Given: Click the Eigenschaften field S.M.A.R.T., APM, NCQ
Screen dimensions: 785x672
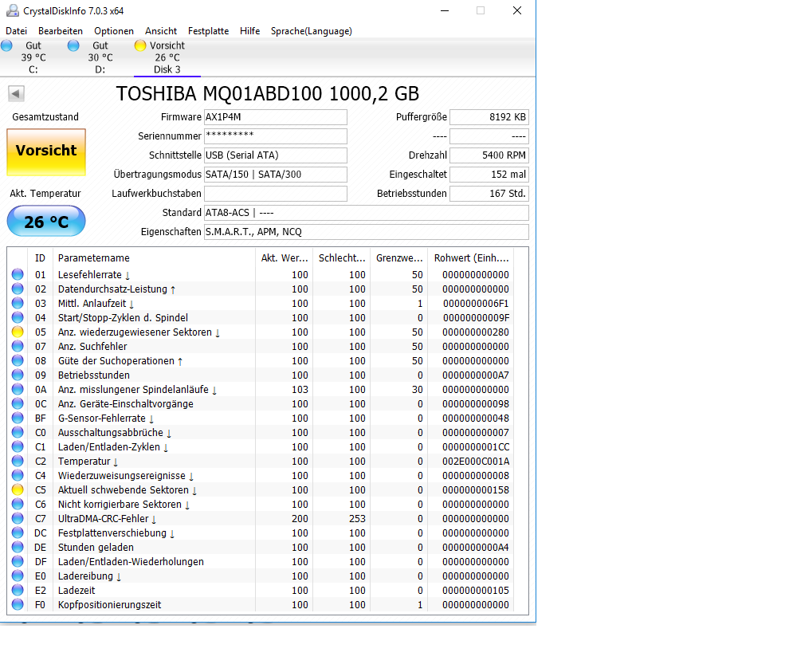Looking at the screenshot, I should tap(367, 232).
